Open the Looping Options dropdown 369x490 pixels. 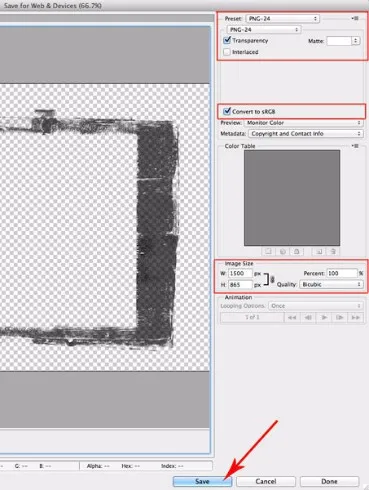(x=315, y=306)
